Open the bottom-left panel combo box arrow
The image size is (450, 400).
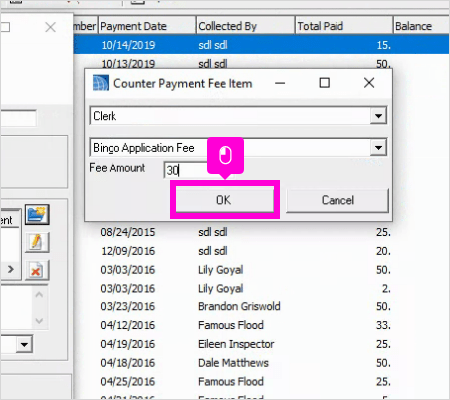24,344
